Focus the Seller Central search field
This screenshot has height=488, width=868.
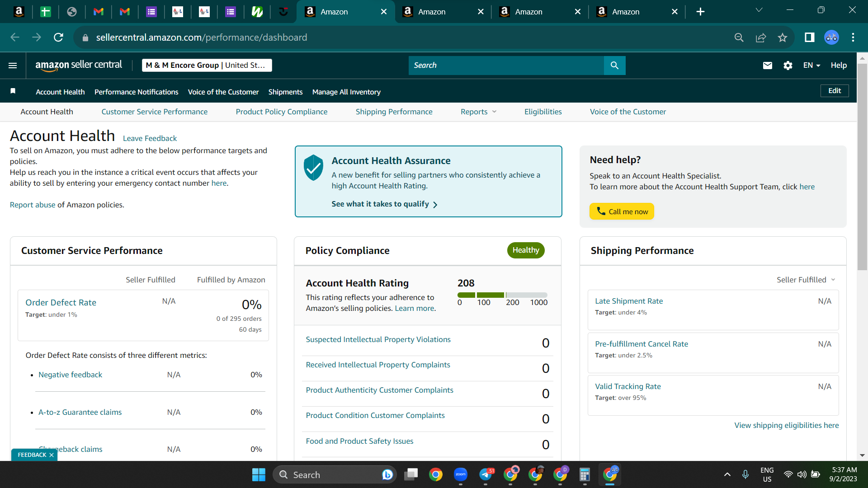pyautogui.click(x=506, y=66)
